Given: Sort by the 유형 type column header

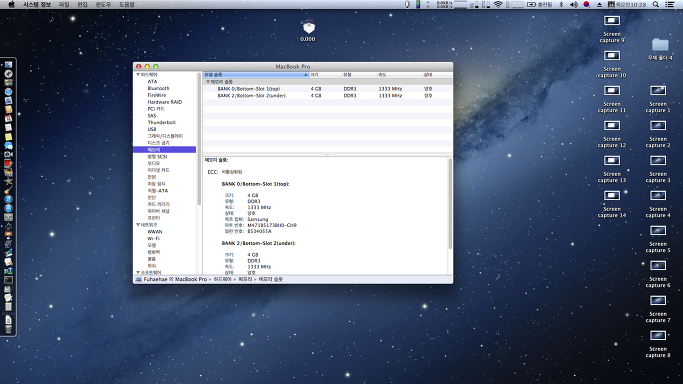Looking at the screenshot, I should [359, 75].
